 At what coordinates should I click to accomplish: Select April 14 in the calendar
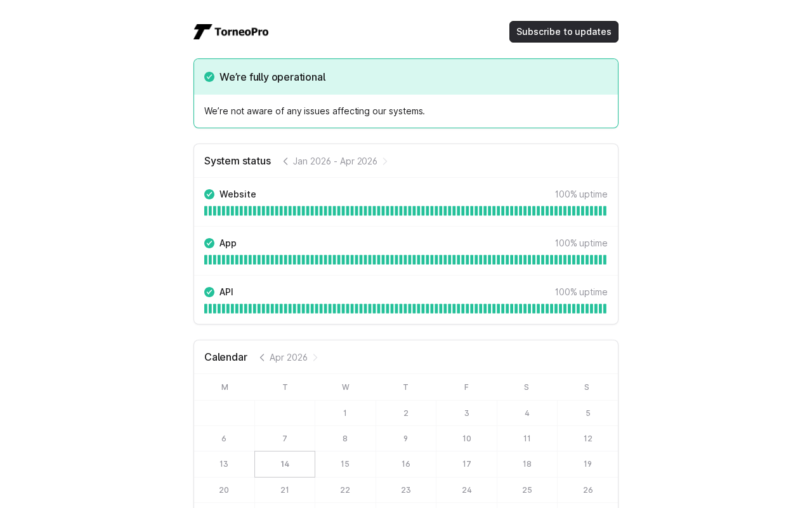pyautogui.click(x=285, y=464)
